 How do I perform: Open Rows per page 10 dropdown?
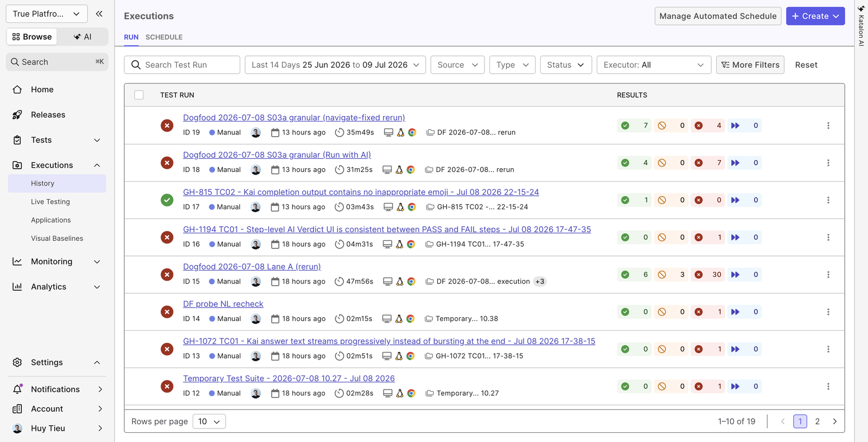pos(209,421)
